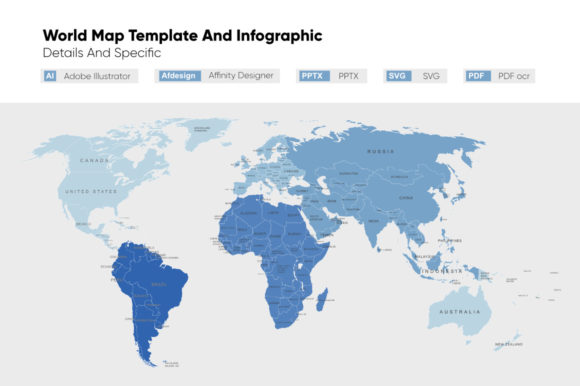
Task: Click the NEW ZEALAND map label
Action: [509, 344]
